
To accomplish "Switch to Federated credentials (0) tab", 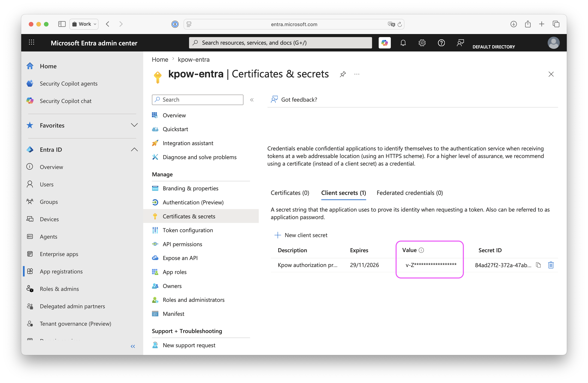I will click(410, 193).
